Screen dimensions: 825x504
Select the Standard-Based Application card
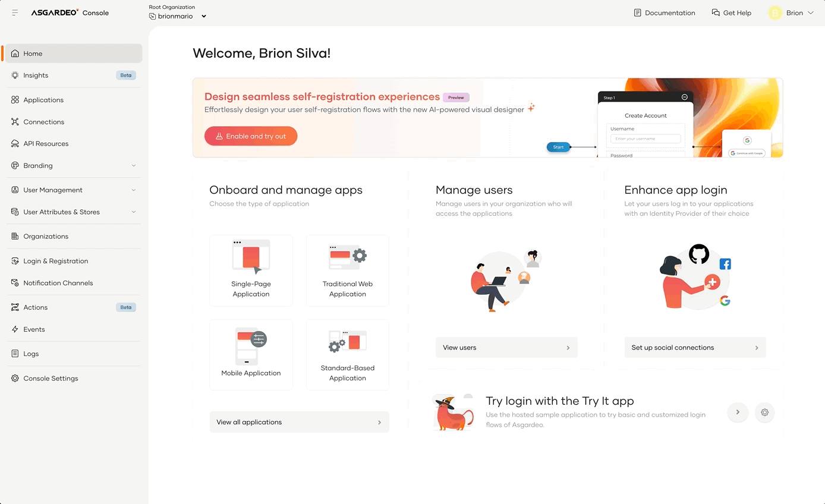point(348,355)
